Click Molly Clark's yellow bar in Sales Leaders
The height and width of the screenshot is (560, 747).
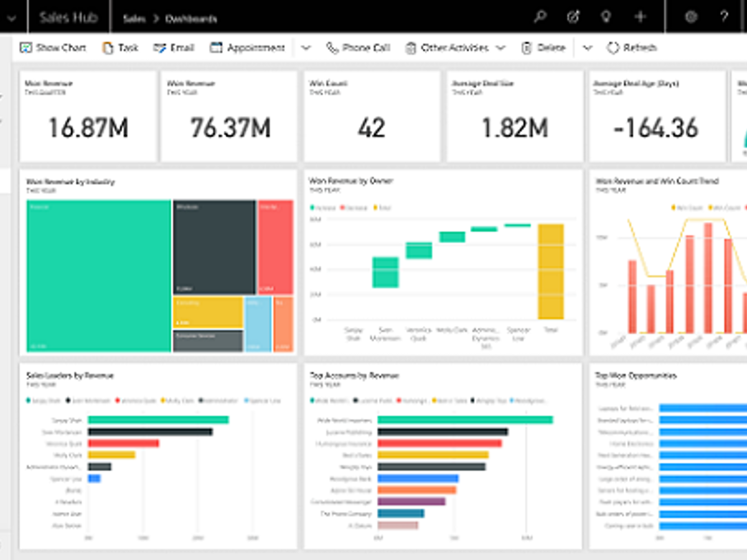(x=111, y=455)
